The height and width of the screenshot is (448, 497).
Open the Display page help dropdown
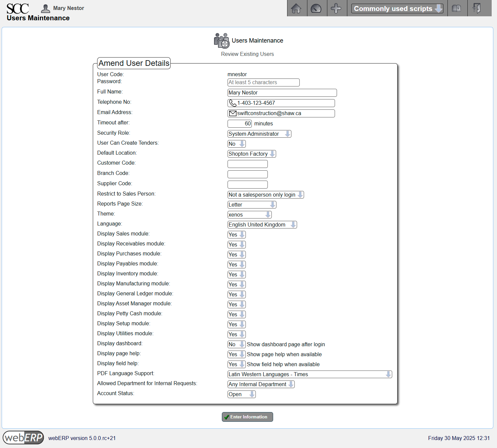click(237, 354)
